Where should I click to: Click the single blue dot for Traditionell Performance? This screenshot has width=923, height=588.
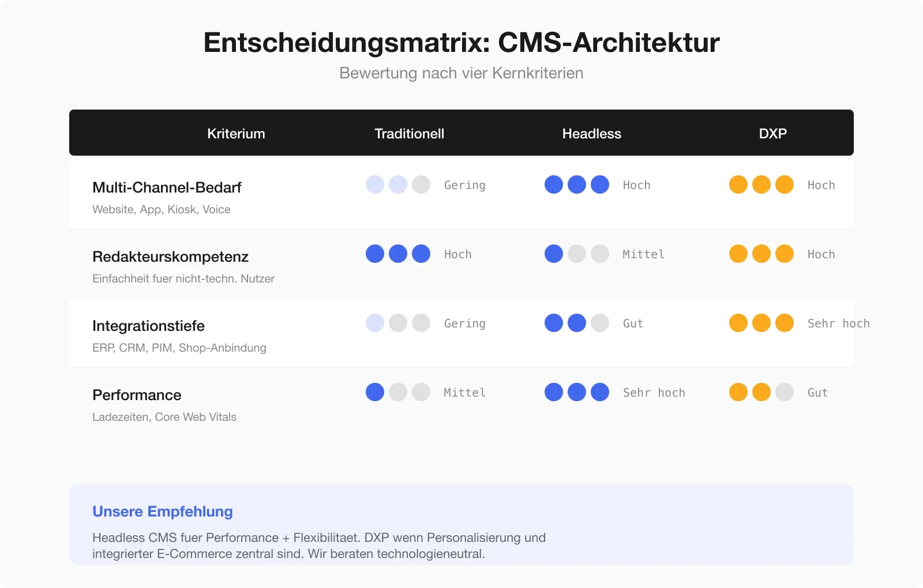[374, 392]
